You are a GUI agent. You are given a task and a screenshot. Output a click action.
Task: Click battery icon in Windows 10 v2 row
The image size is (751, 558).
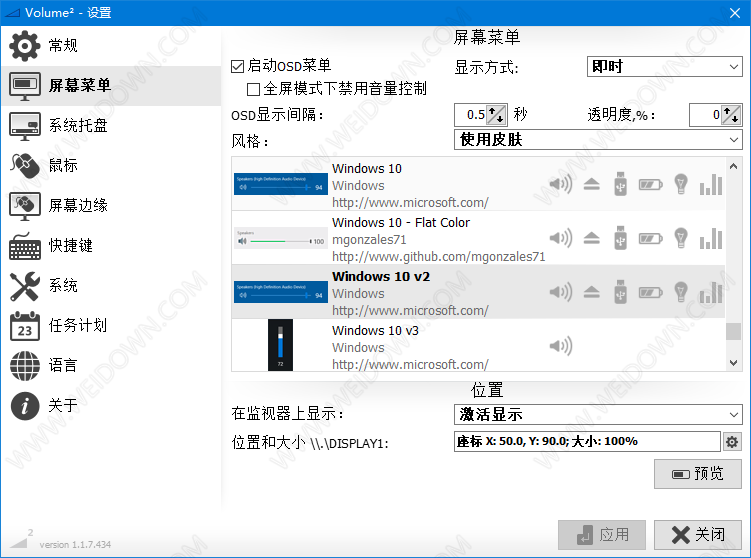[x=650, y=292]
